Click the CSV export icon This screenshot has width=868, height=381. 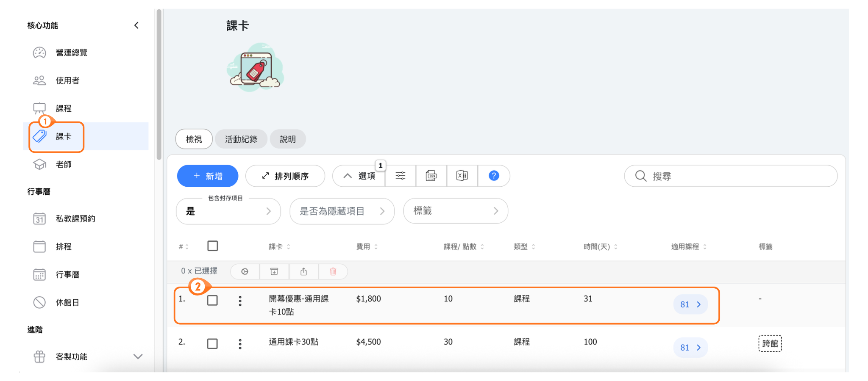click(431, 176)
